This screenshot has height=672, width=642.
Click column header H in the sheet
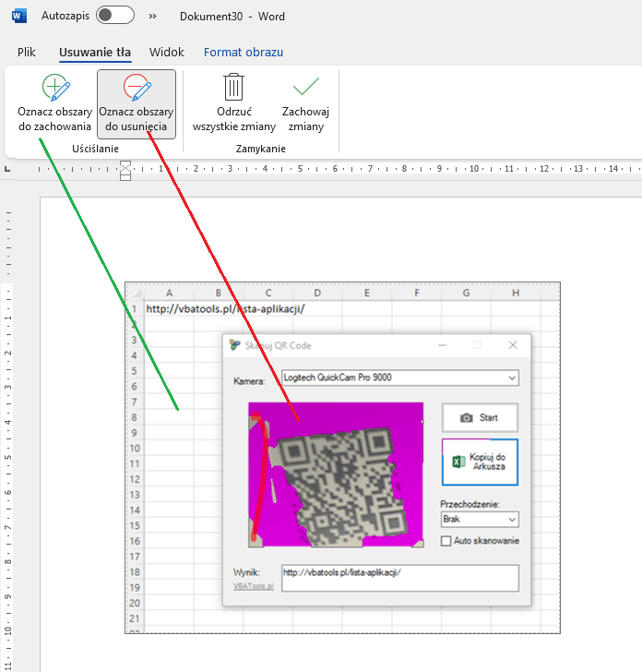[x=516, y=293]
